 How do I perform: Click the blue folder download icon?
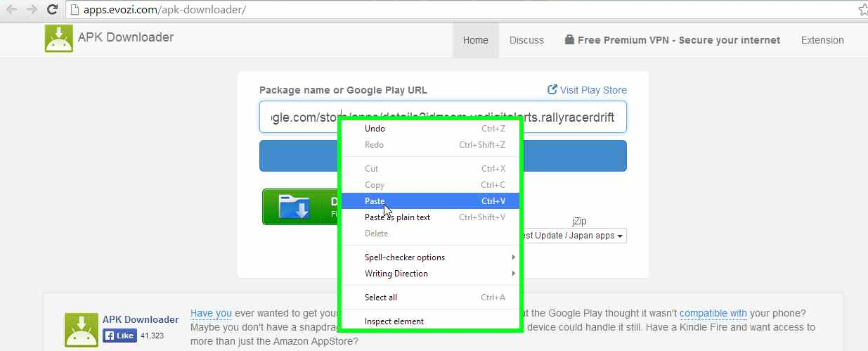point(294,207)
